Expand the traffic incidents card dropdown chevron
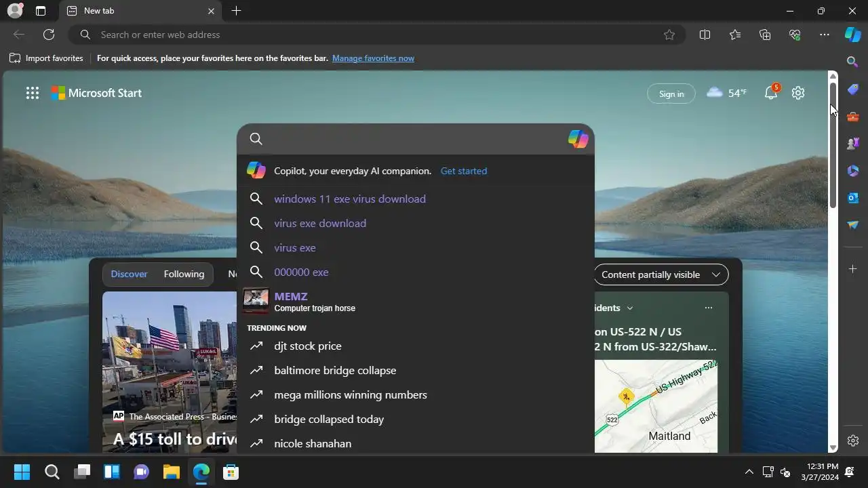The image size is (868, 488). [630, 308]
